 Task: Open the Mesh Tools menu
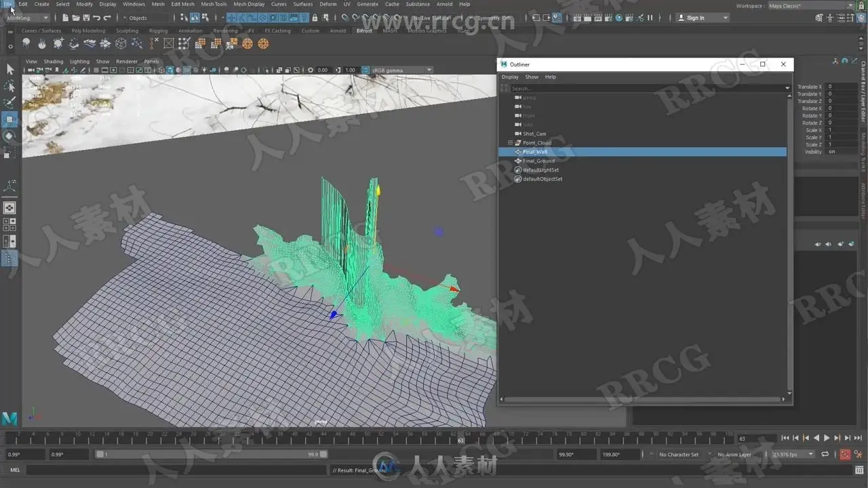pyautogui.click(x=214, y=4)
